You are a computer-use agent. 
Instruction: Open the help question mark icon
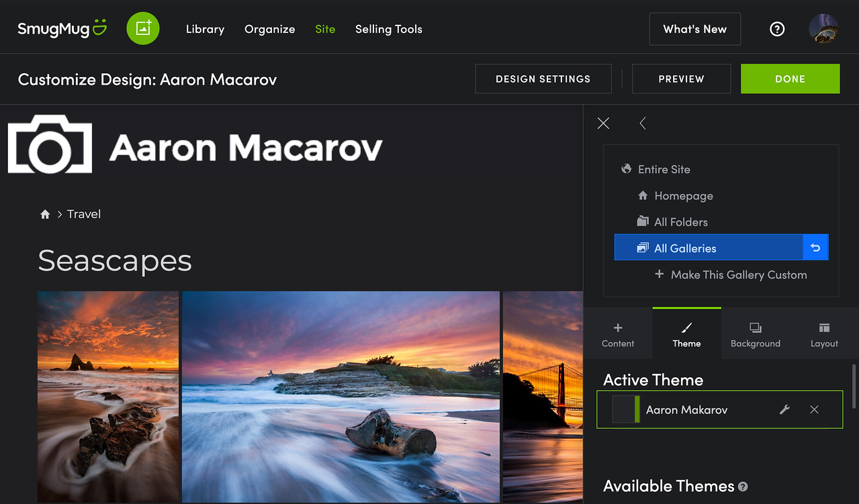tap(777, 29)
